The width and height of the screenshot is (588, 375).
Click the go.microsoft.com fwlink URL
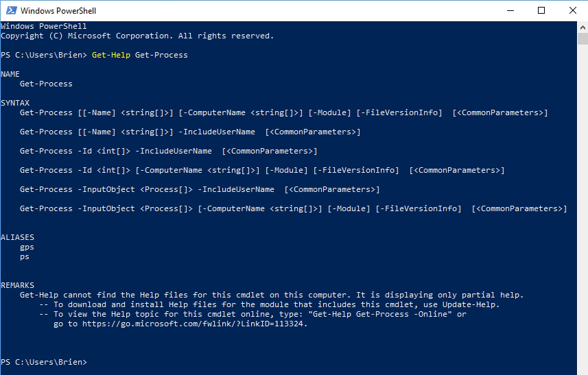click(192, 324)
